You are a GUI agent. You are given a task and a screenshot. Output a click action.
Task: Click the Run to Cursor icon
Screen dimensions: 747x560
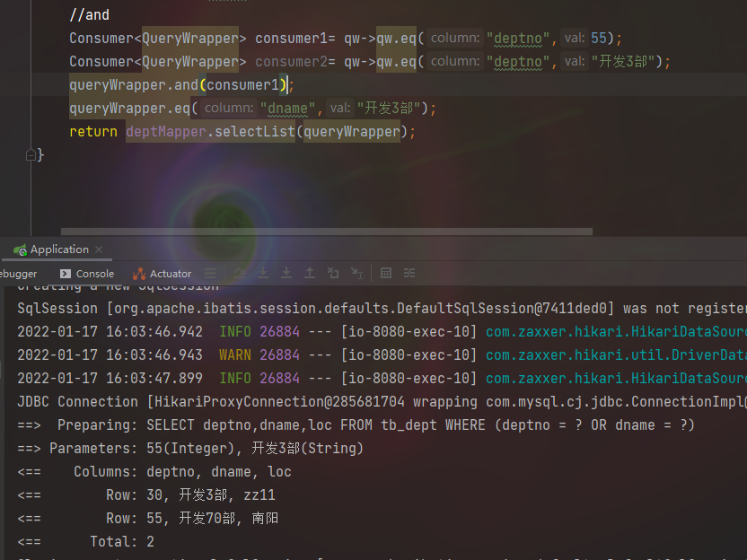pyautogui.click(x=356, y=273)
